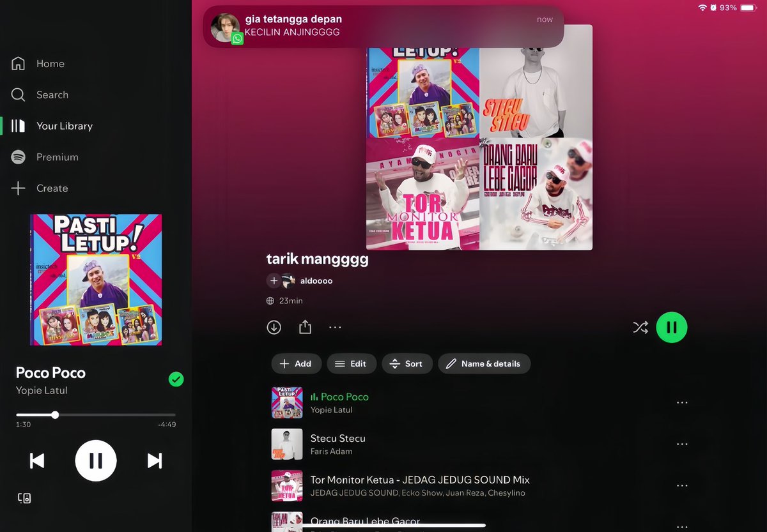The height and width of the screenshot is (532, 767).
Task: Open the playlist more options ellipsis
Action: pos(335,328)
